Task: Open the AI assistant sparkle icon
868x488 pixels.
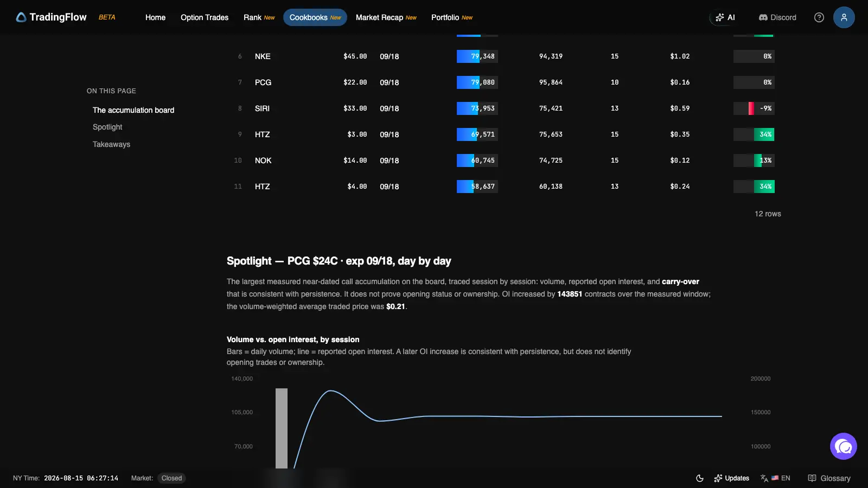Action: click(720, 17)
